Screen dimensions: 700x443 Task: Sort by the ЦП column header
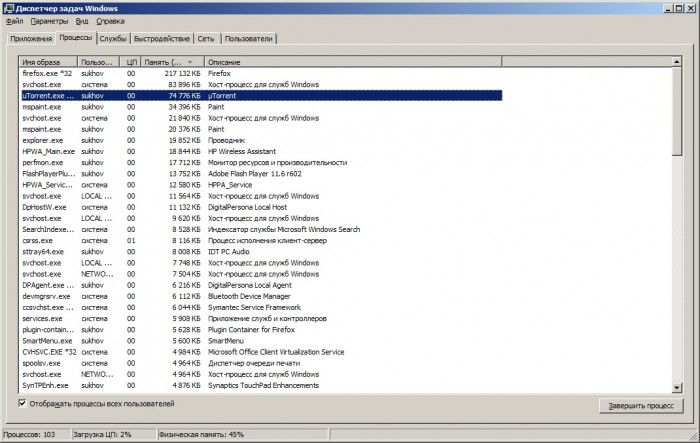coord(130,62)
